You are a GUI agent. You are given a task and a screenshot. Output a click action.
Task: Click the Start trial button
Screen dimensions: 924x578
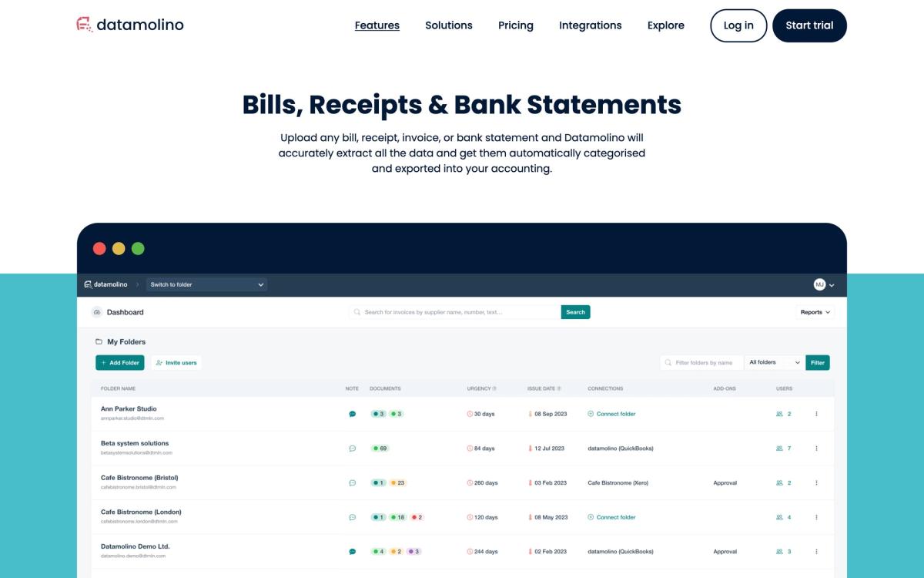(809, 25)
